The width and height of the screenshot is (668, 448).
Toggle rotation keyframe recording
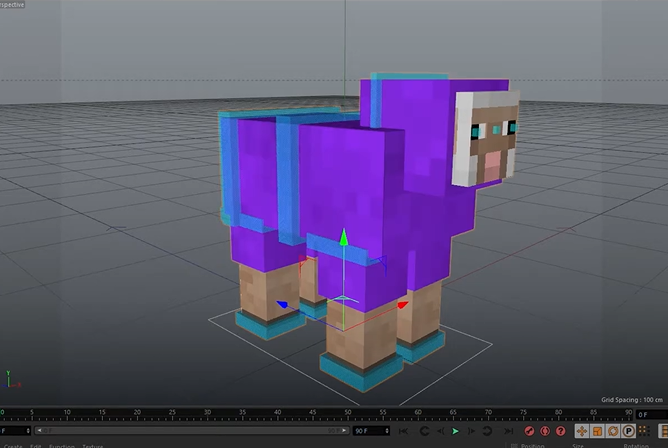click(613, 431)
